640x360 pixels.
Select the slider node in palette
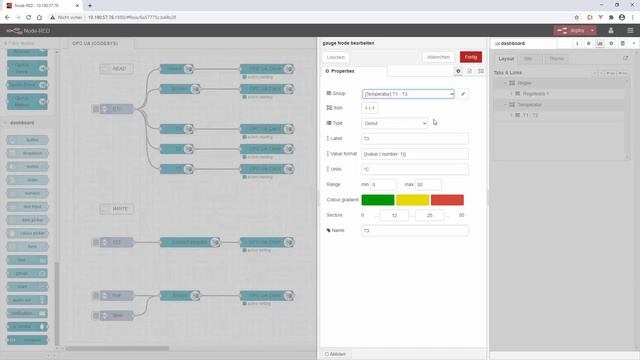27,180
